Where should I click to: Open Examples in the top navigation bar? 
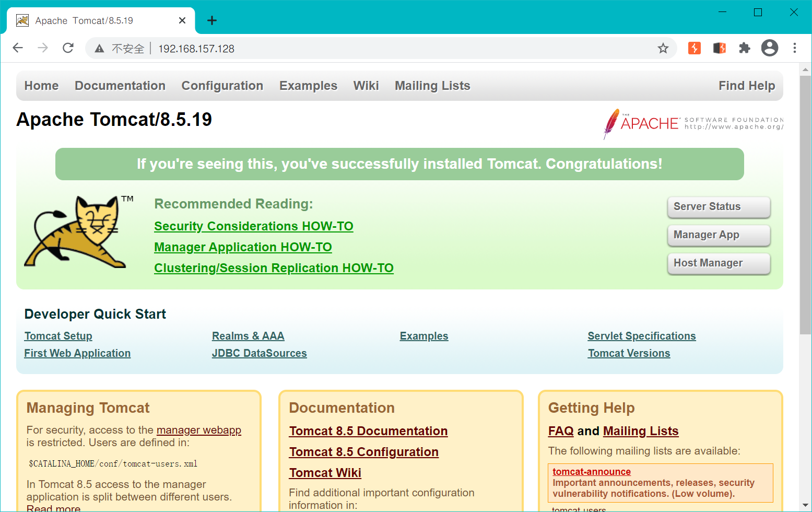click(308, 86)
